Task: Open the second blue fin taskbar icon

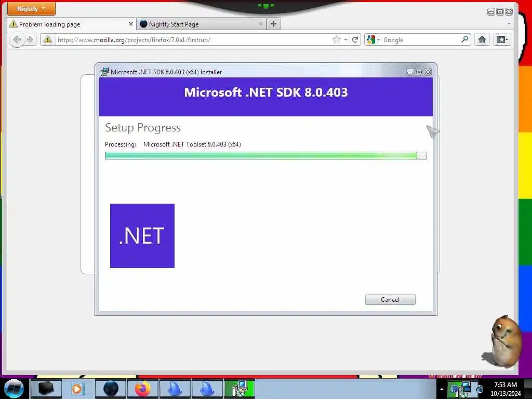Action: coord(207,389)
